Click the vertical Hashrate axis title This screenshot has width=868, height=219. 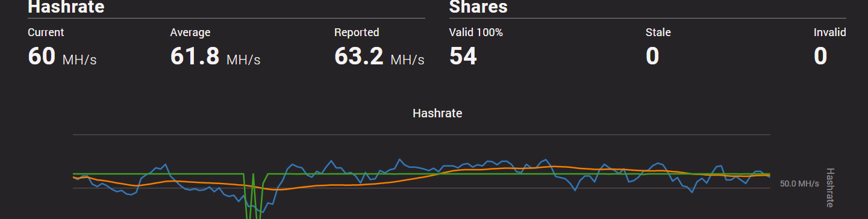point(830,187)
